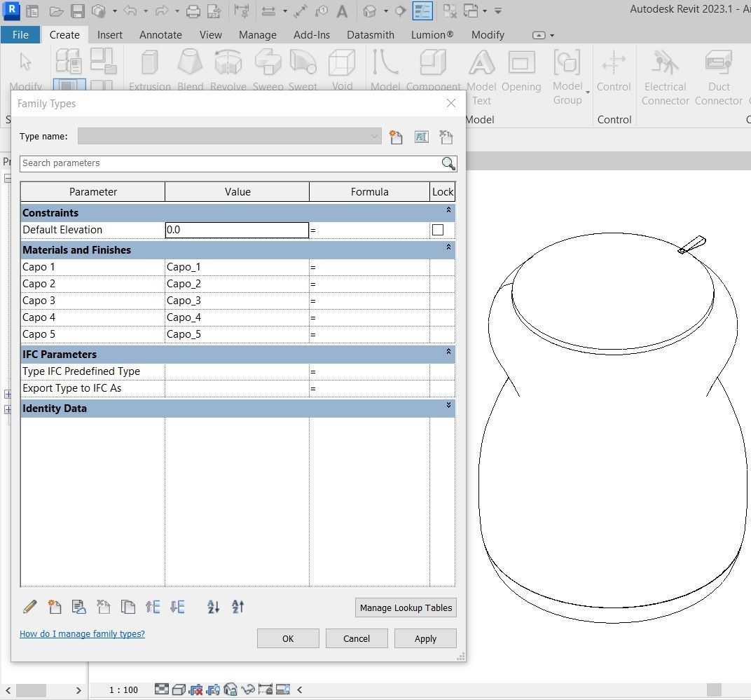Click the Delete parameter icon at dialog bottom
This screenshot has width=751, height=700.
[x=104, y=607]
